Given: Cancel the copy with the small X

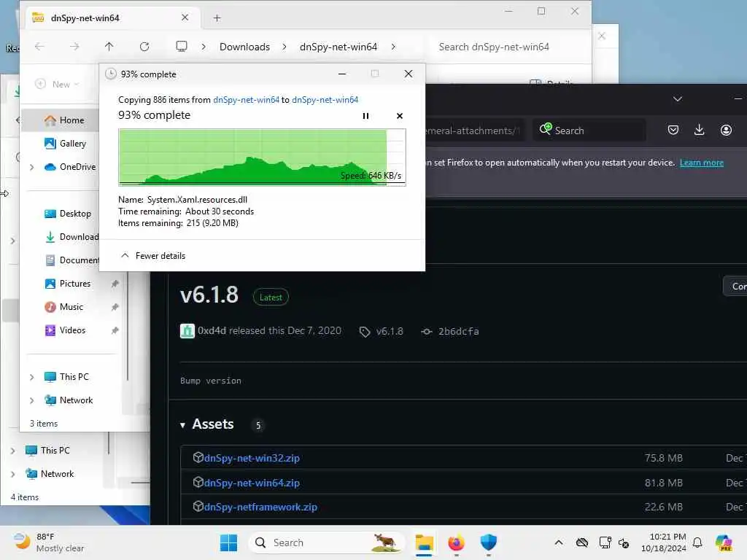Looking at the screenshot, I should (399, 116).
